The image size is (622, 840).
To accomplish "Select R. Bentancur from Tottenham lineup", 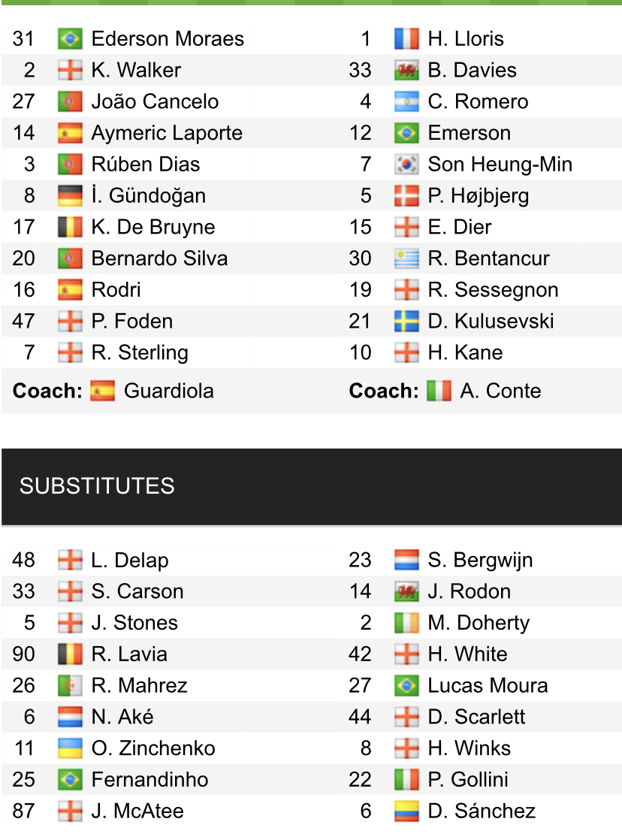I will (488, 258).
